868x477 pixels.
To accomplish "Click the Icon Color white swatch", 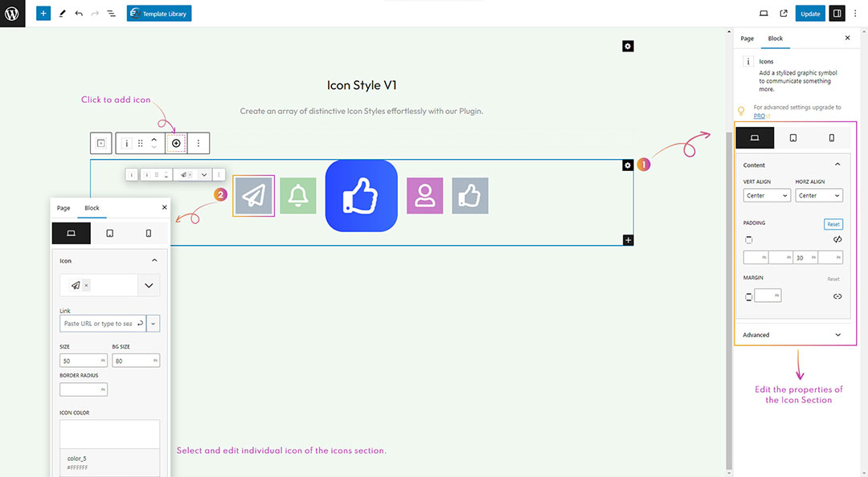I will 109,434.
